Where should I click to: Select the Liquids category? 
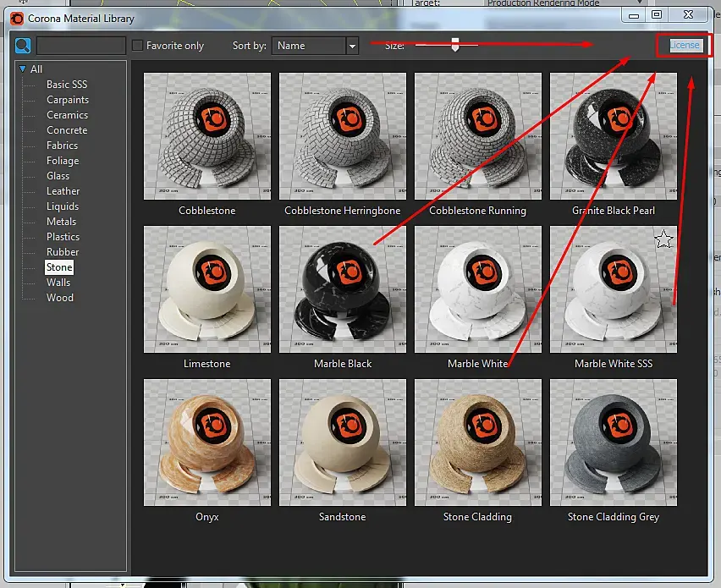tap(63, 206)
